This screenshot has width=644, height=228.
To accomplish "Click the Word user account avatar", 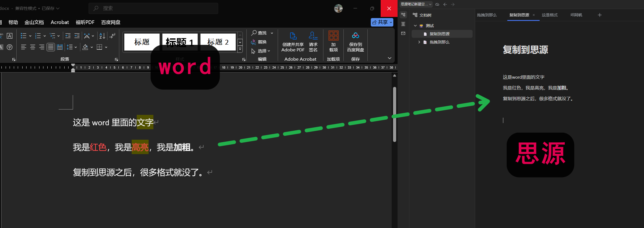I will click(x=338, y=8).
